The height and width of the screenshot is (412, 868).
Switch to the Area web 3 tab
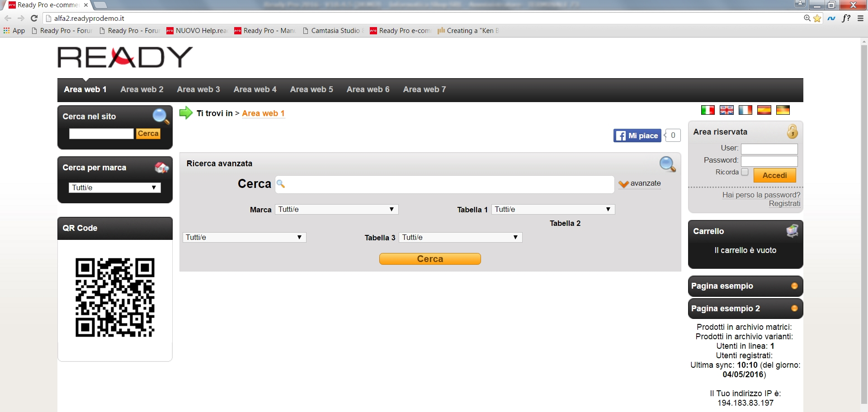pyautogui.click(x=198, y=89)
